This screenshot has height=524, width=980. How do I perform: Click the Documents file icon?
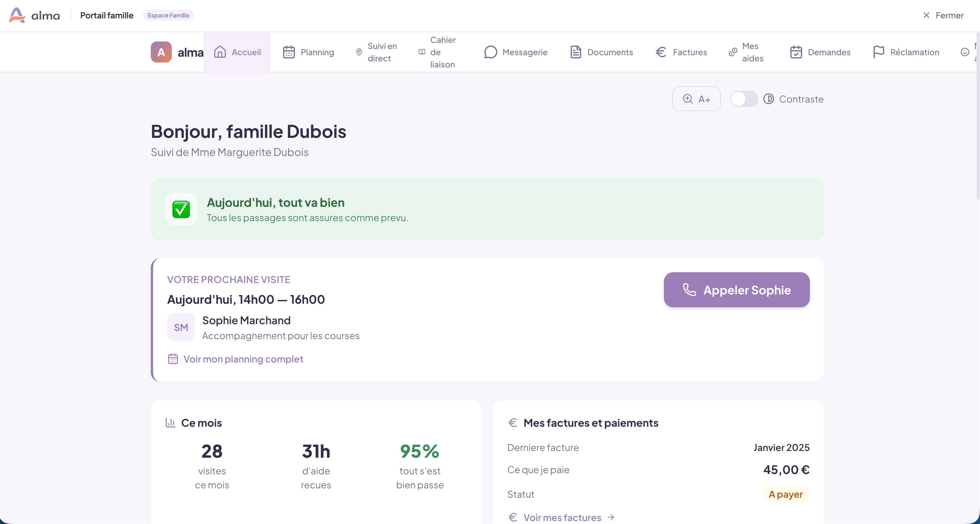(576, 52)
